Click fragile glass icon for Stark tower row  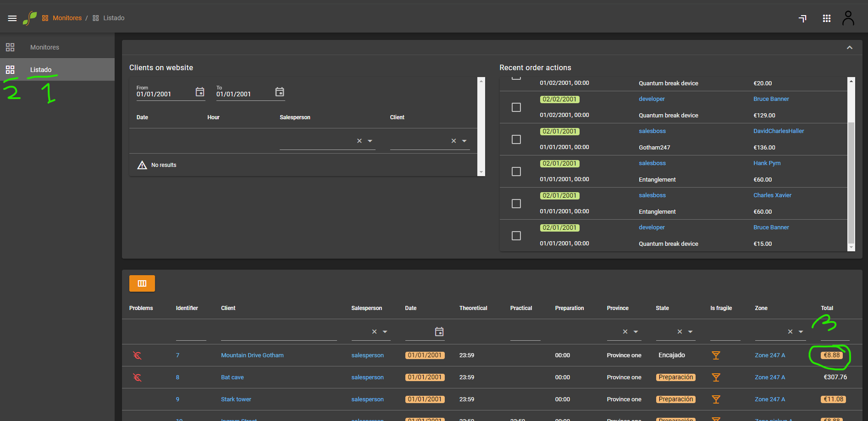click(x=716, y=399)
